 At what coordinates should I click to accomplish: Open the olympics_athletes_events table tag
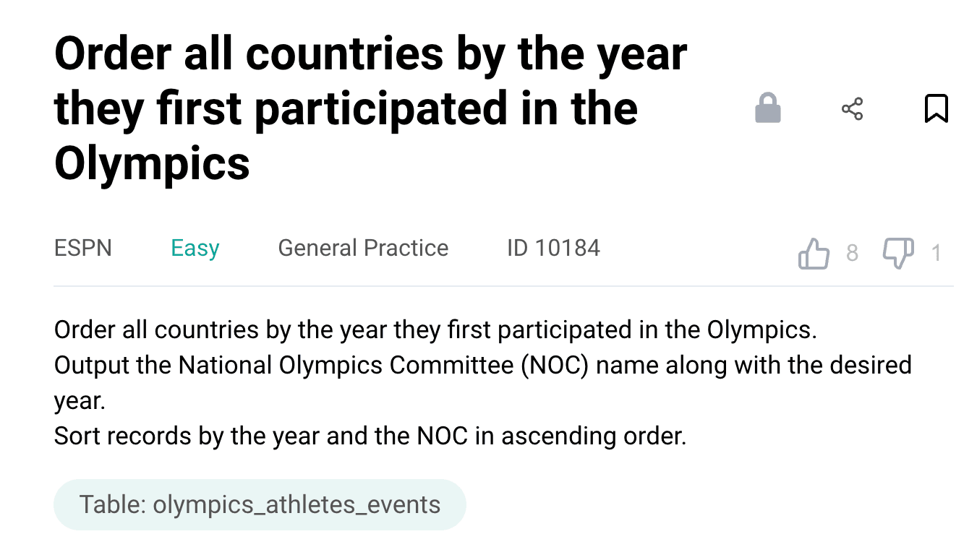(x=260, y=504)
